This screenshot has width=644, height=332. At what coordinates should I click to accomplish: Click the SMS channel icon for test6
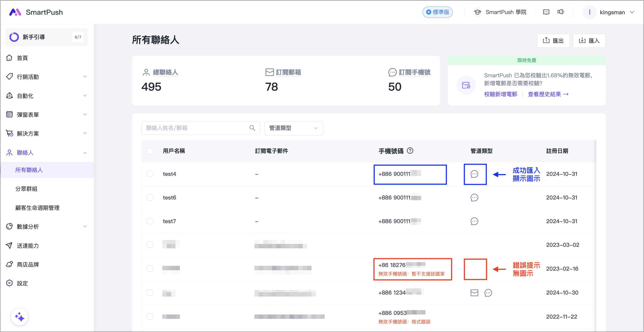point(474,198)
